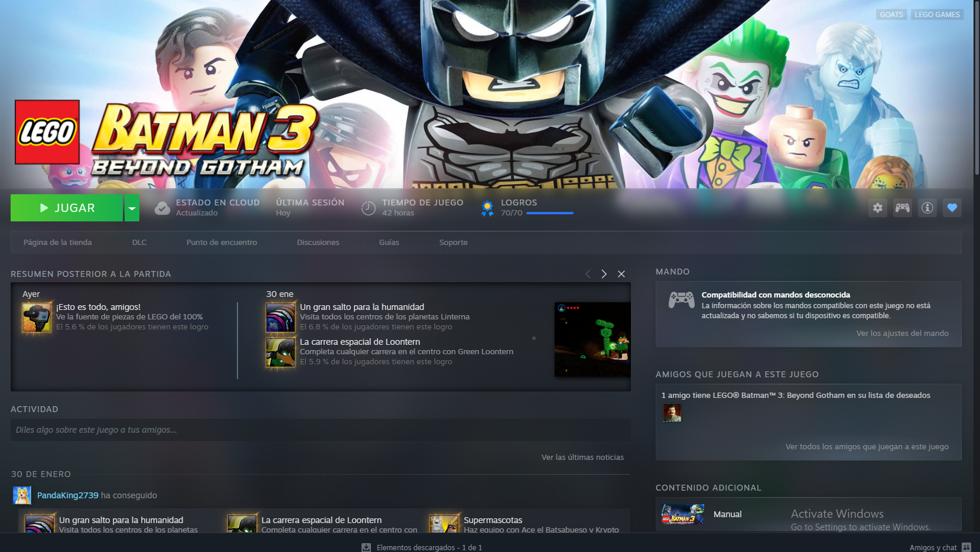Click 'Ver los ajustes del mando' link

coord(903,334)
